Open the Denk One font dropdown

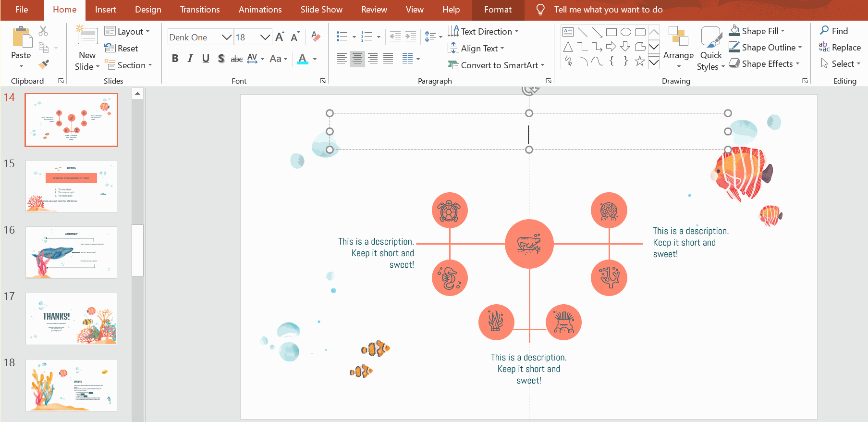226,37
